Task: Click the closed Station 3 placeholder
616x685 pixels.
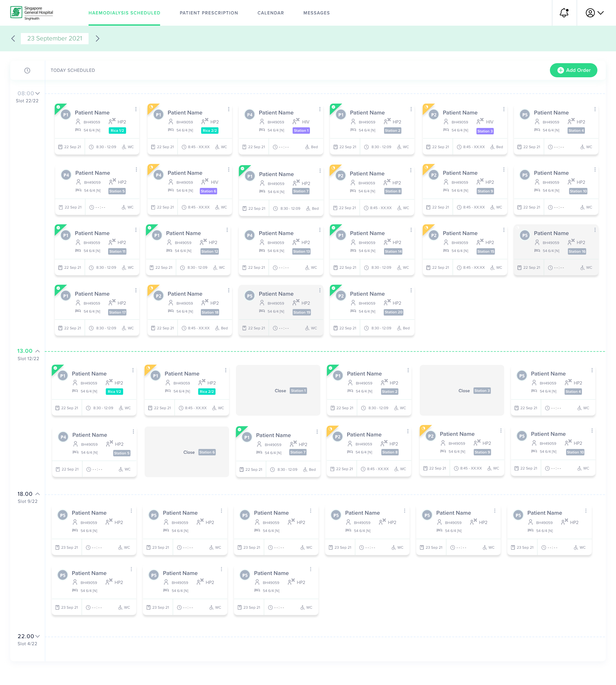Action: click(462, 390)
